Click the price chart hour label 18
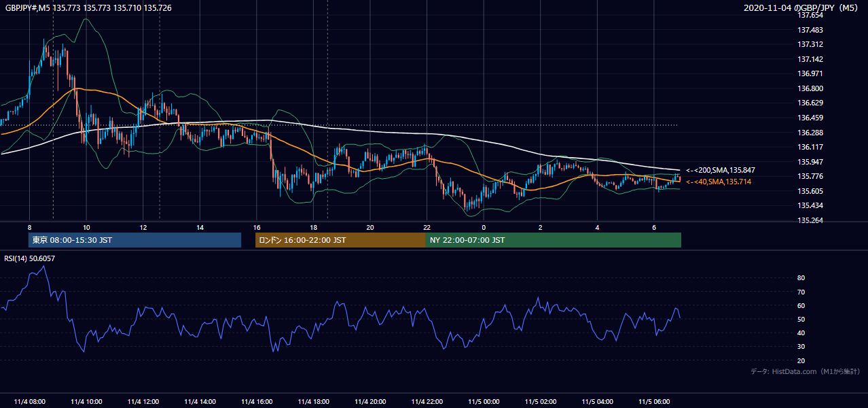 click(313, 227)
